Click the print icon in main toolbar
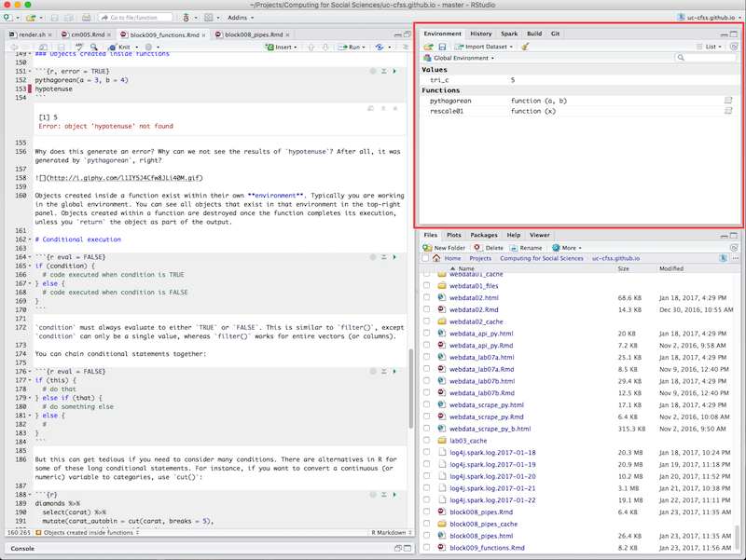This screenshot has width=746, height=560. click(86, 18)
